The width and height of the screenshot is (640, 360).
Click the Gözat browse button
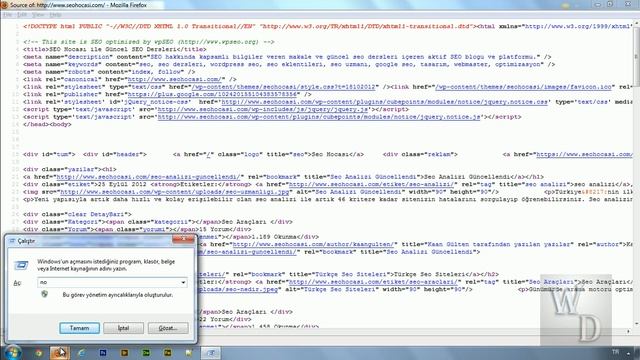(168, 328)
